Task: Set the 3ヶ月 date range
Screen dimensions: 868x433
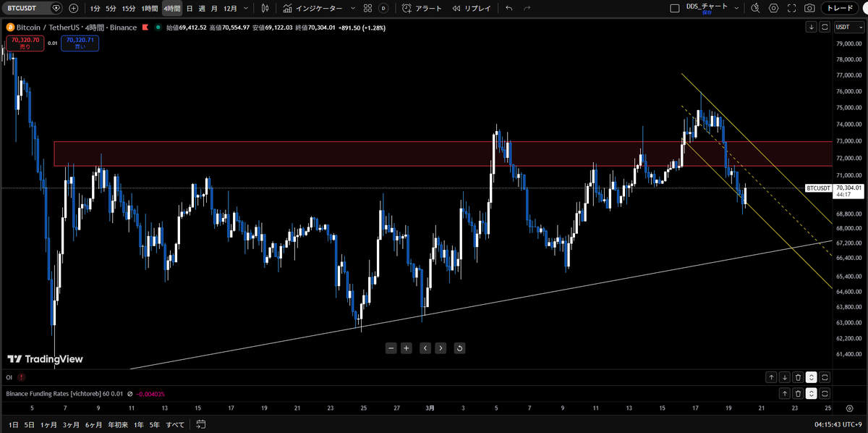Action: pos(70,424)
